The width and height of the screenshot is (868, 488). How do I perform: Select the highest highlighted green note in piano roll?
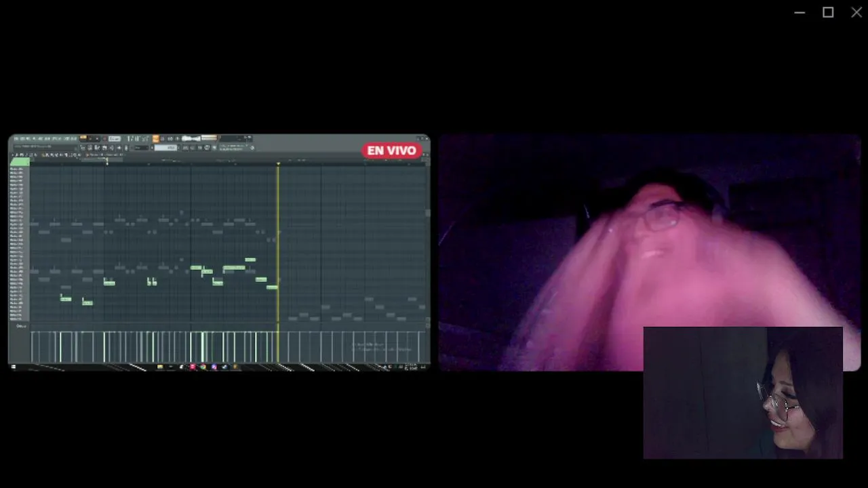coord(250,260)
